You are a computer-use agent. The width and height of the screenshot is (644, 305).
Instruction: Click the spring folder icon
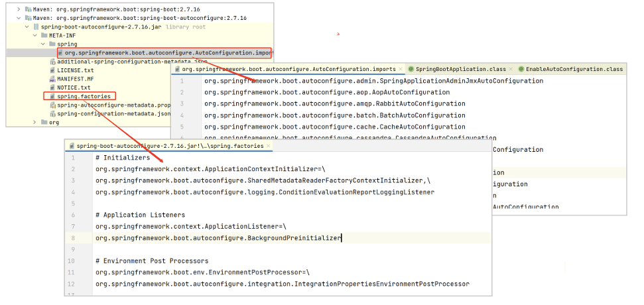(x=52, y=44)
